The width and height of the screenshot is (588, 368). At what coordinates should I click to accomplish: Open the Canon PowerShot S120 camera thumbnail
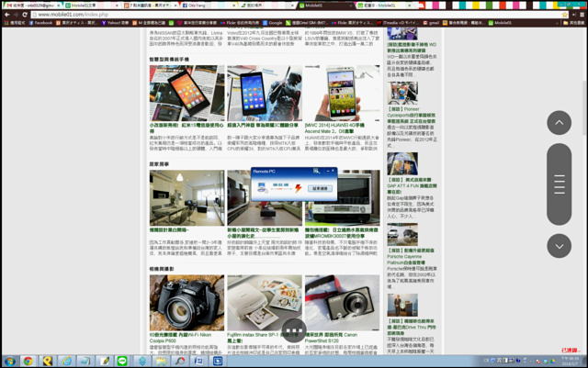pos(342,303)
